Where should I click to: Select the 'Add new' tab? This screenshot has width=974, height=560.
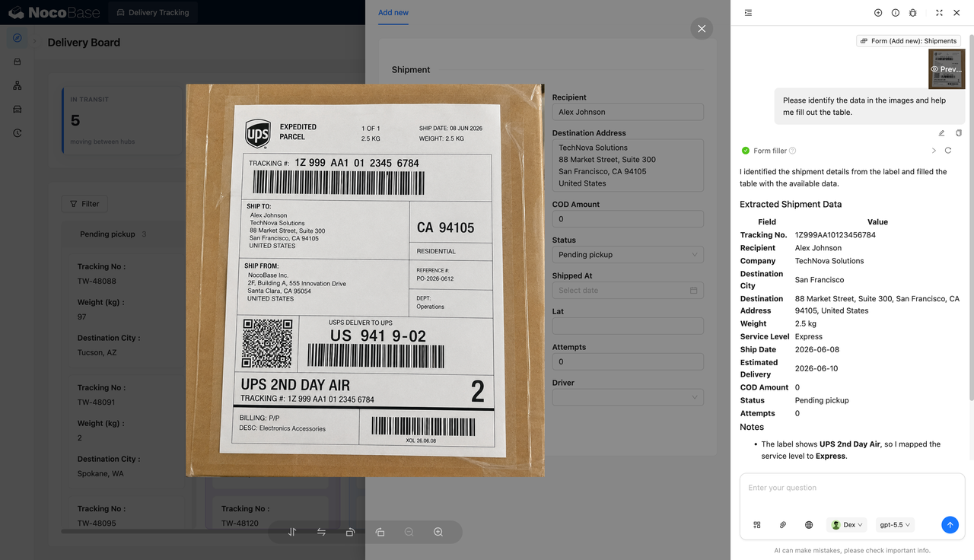393,13
